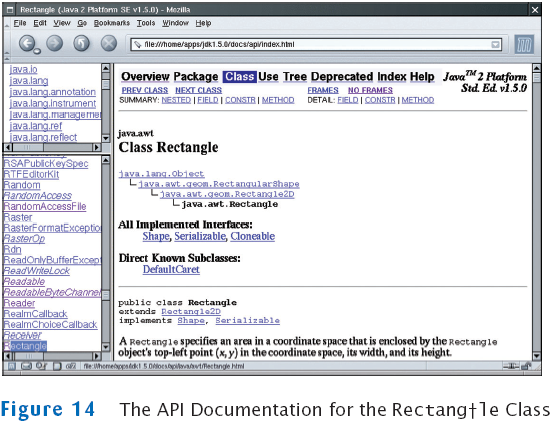The image size is (552, 422).
Task: Click the URL address field
Action: click(x=316, y=45)
